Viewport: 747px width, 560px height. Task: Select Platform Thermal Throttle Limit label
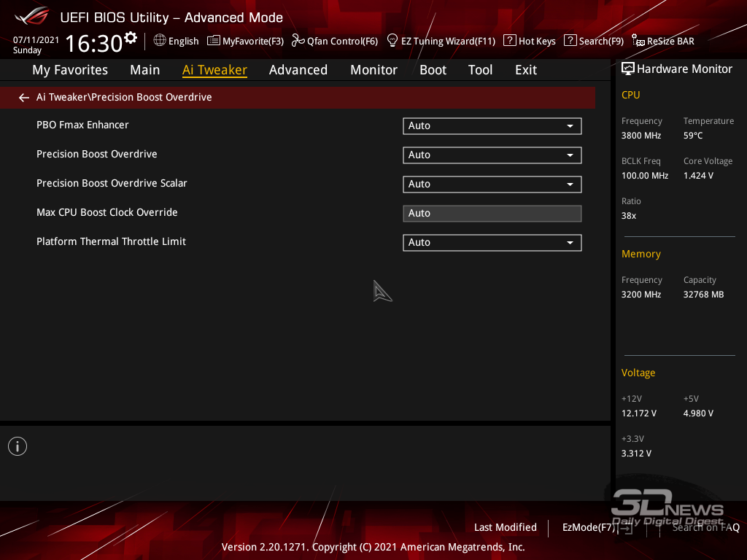tap(111, 241)
